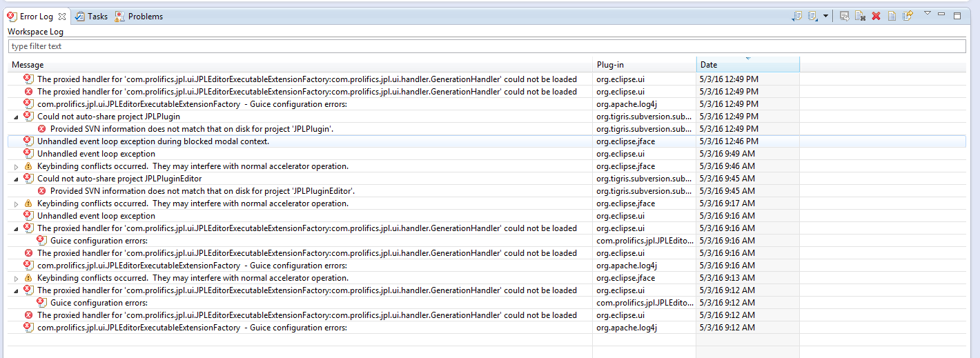Image resolution: width=980 pixels, height=358 pixels.
Task: Open the View Menu triangle
Action: click(928, 14)
